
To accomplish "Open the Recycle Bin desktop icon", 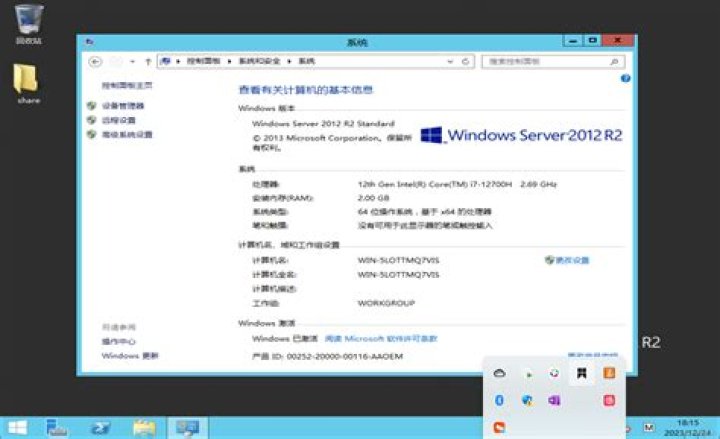I will pyautogui.click(x=28, y=24).
